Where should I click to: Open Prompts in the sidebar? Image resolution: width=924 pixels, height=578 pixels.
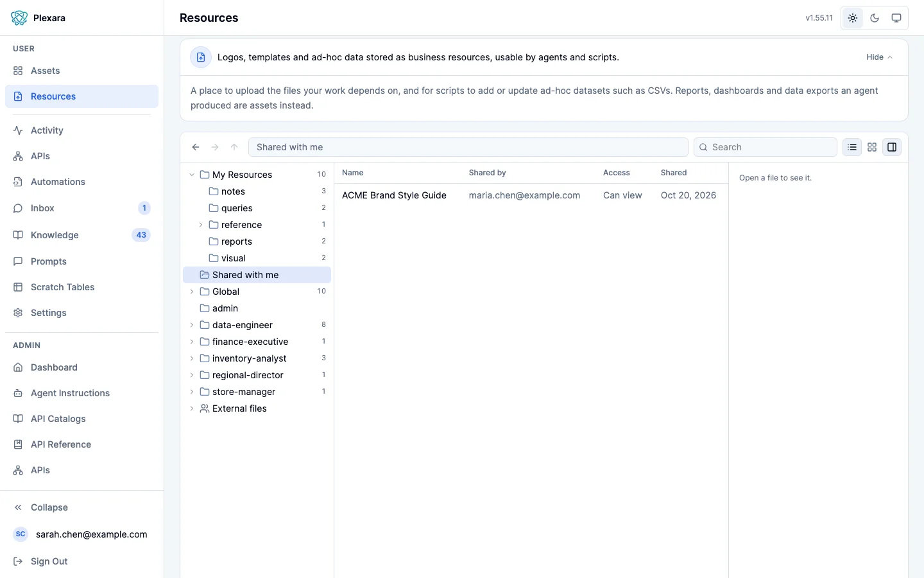pyautogui.click(x=81, y=261)
